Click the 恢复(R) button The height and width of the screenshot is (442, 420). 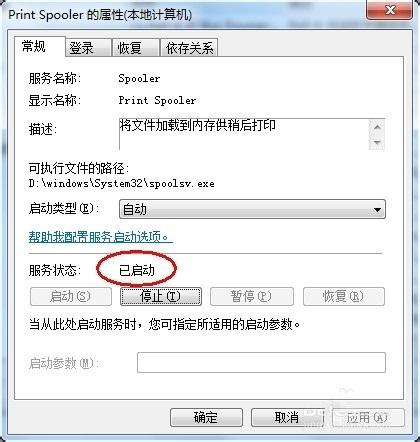pos(344,296)
